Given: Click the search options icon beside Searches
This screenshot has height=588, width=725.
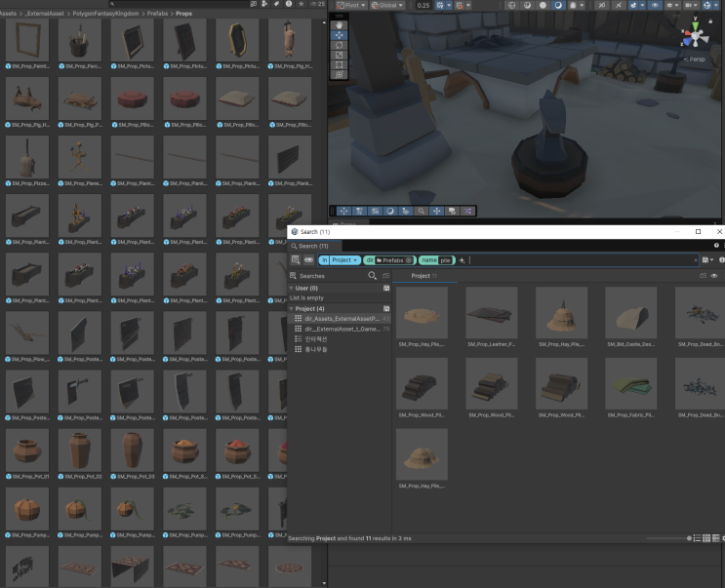Looking at the screenshot, I should [386, 276].
